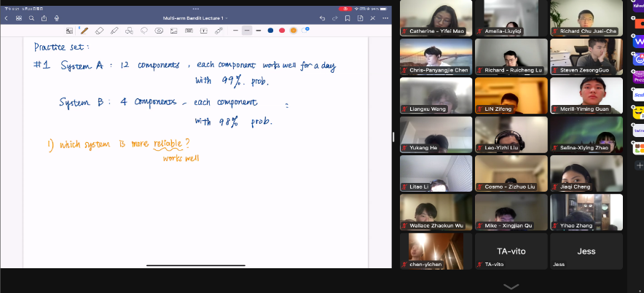The width and height of the screenshot is (644, 293).
Task: Select Jess's participant video tile
Action: pos(586,251)
